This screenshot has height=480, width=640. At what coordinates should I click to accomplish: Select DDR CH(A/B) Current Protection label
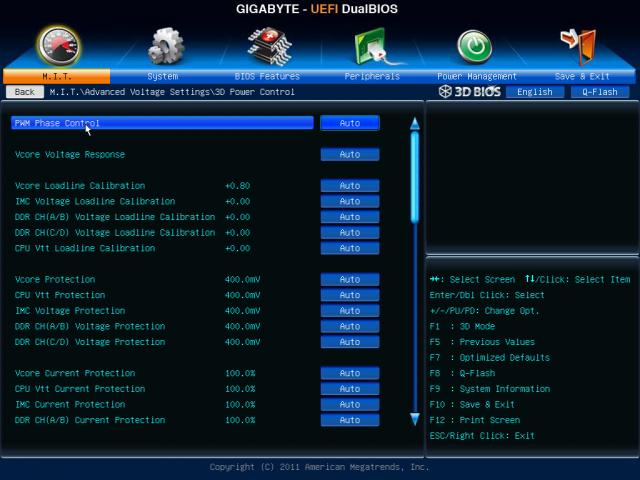click(90, 420)
